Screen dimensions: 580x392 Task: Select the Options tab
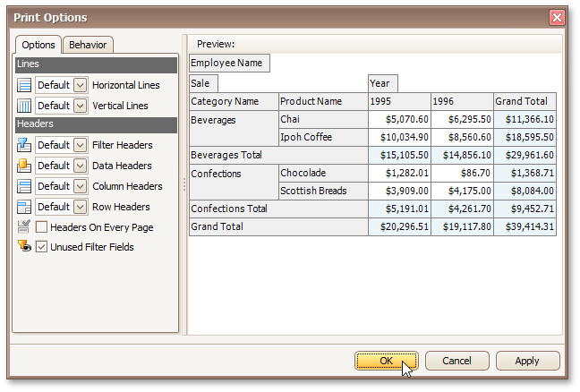pyautogui.click(x=38, y=45)
